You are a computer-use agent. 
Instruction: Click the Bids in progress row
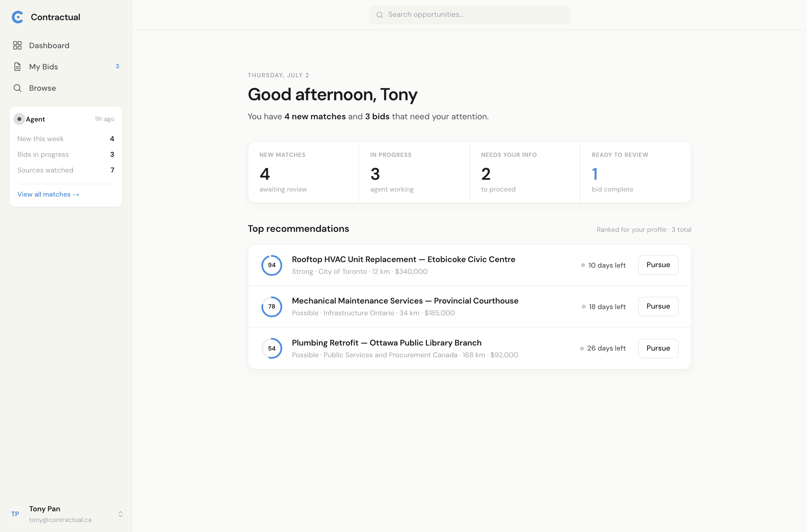tap(66, 154)
